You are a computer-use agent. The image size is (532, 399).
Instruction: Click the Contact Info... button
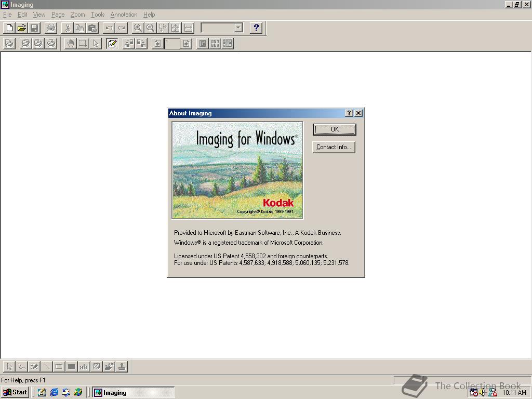334,147
